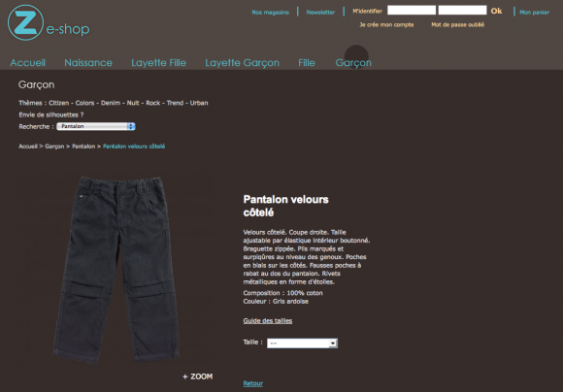Open the Naissance menu tab

click(88, 63)
